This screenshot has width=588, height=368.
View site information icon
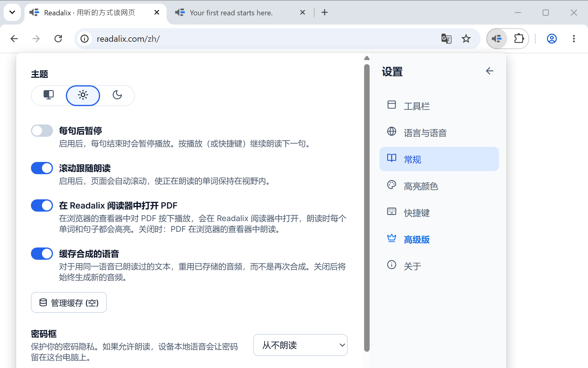(85, 39)
